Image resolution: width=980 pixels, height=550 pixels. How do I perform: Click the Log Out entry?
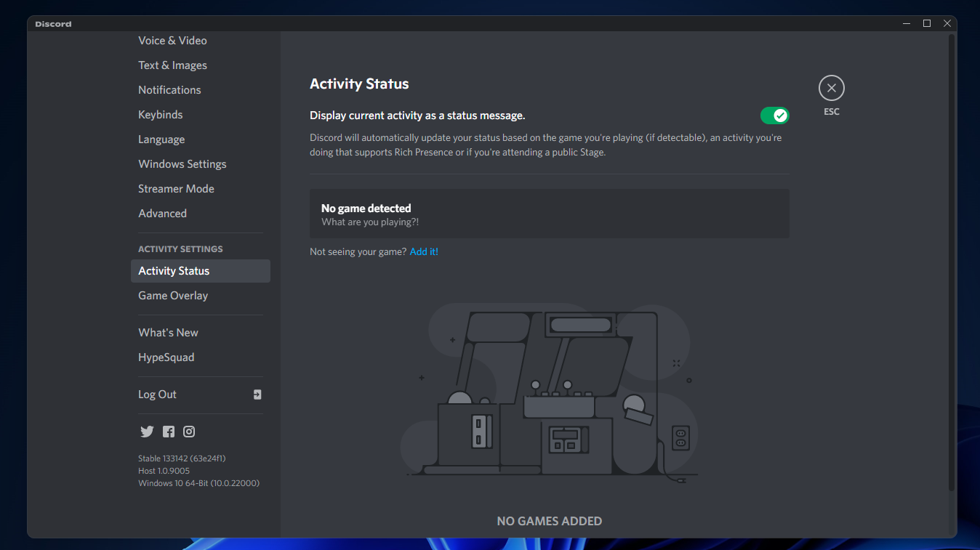pyautogui.click(x=201, y=395)
